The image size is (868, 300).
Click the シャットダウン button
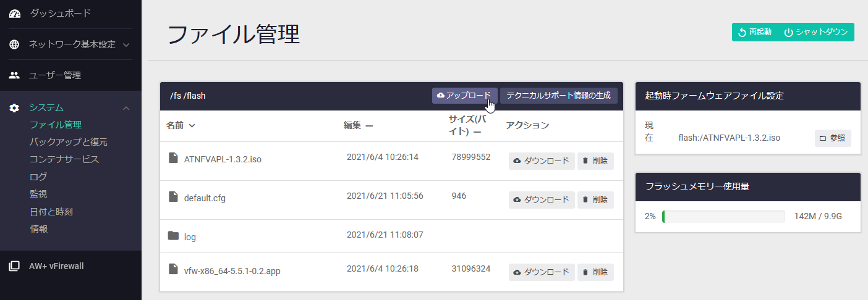[816, 32]
